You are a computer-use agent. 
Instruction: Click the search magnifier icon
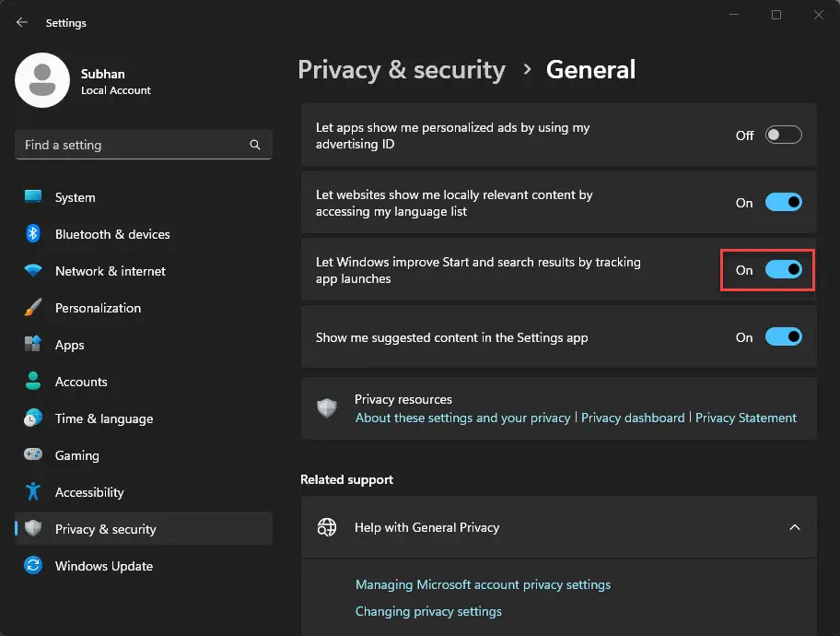[255, 145]
